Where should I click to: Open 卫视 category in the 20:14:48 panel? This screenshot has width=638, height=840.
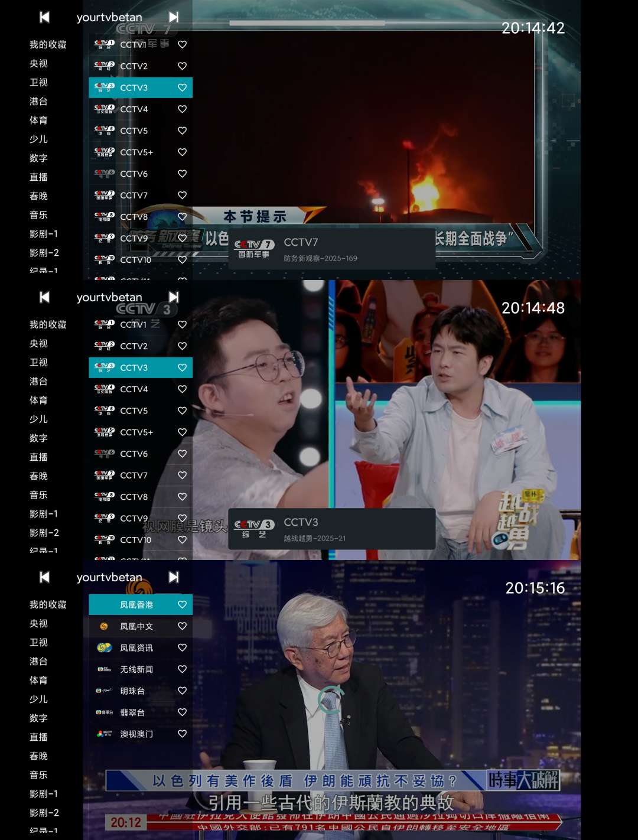pos(38,363)
